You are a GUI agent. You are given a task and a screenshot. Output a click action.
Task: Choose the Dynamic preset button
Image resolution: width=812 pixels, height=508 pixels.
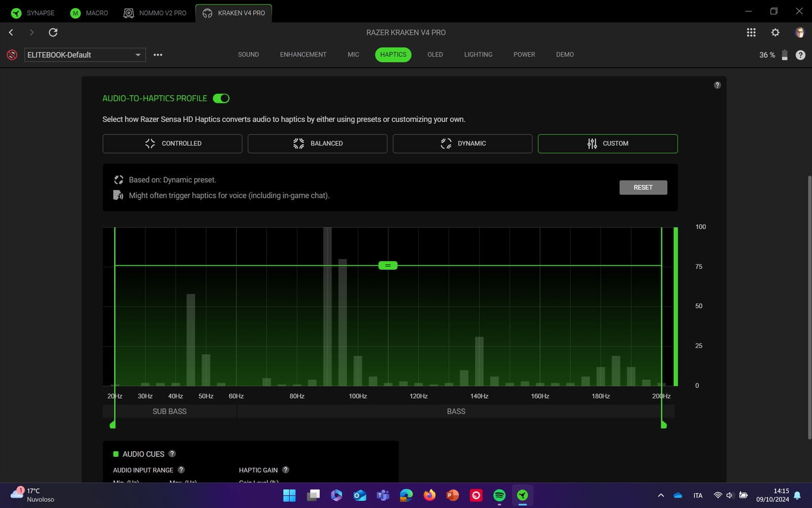[x=462, y=144]
